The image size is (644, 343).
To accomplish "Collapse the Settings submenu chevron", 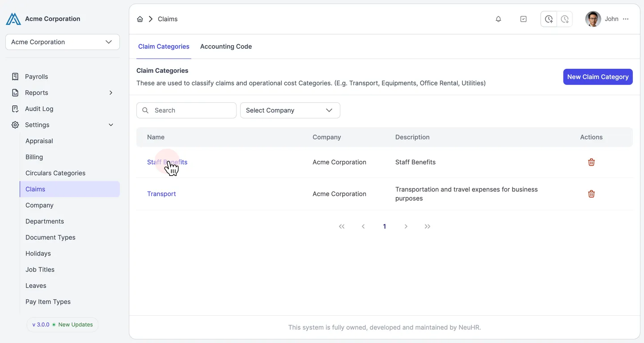I will [111, 125].
